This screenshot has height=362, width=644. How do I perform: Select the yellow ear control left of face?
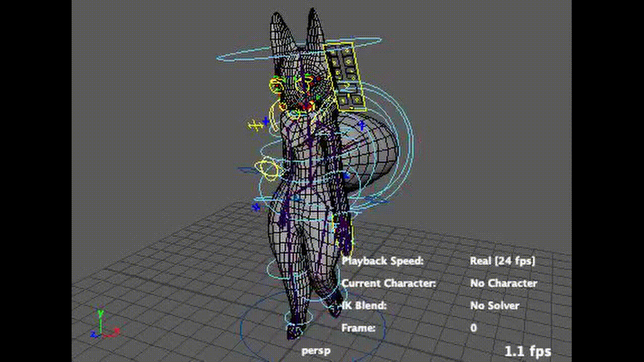277,86
